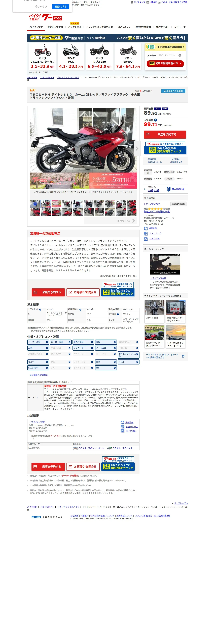Print the B5版 version
This screenshot has width=215, height=644.
point(157,190)
